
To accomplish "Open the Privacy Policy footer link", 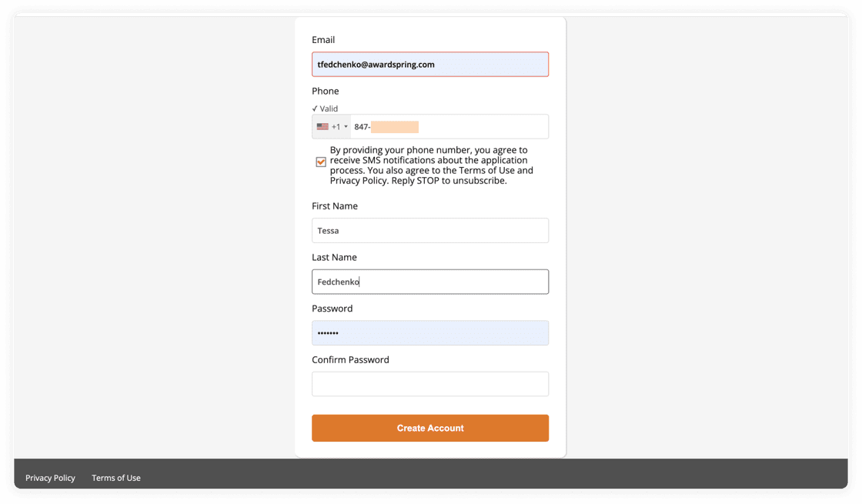I will click(x=50, y=478).
